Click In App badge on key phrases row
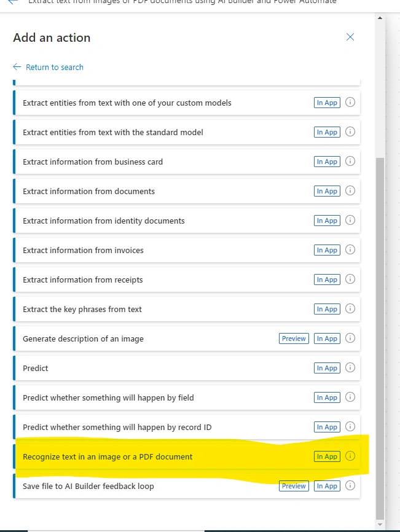400x532 pixels. coord(327,309)
